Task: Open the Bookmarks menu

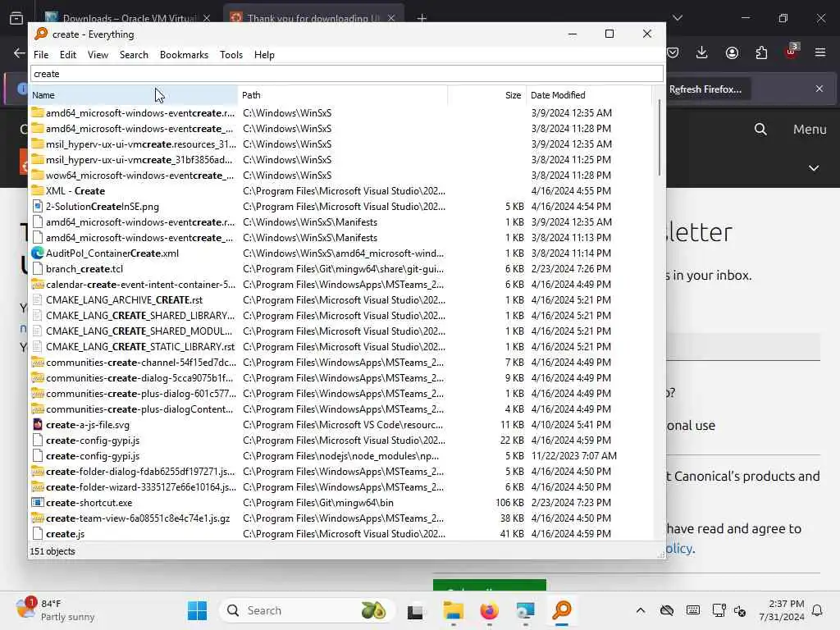Action: coord(184,55)
